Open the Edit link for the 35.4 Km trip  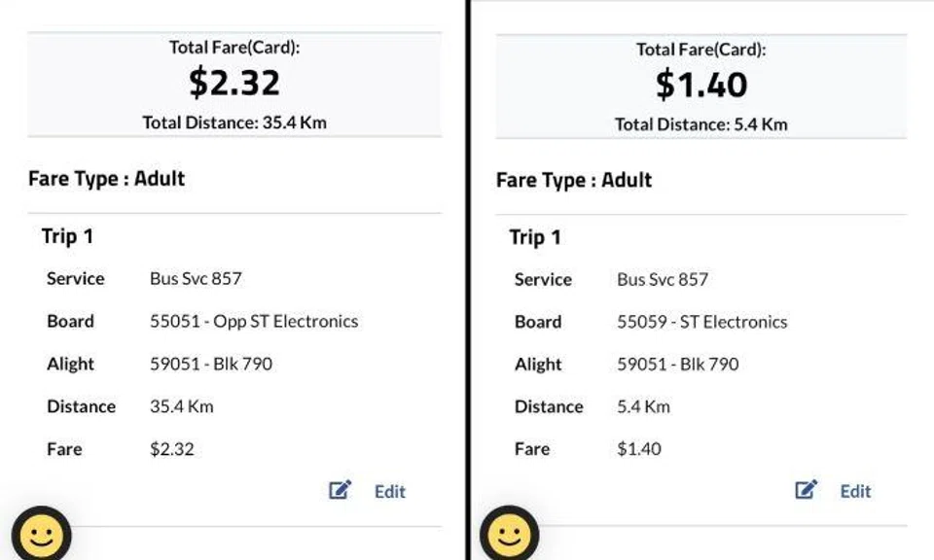[x=389, y=491]
